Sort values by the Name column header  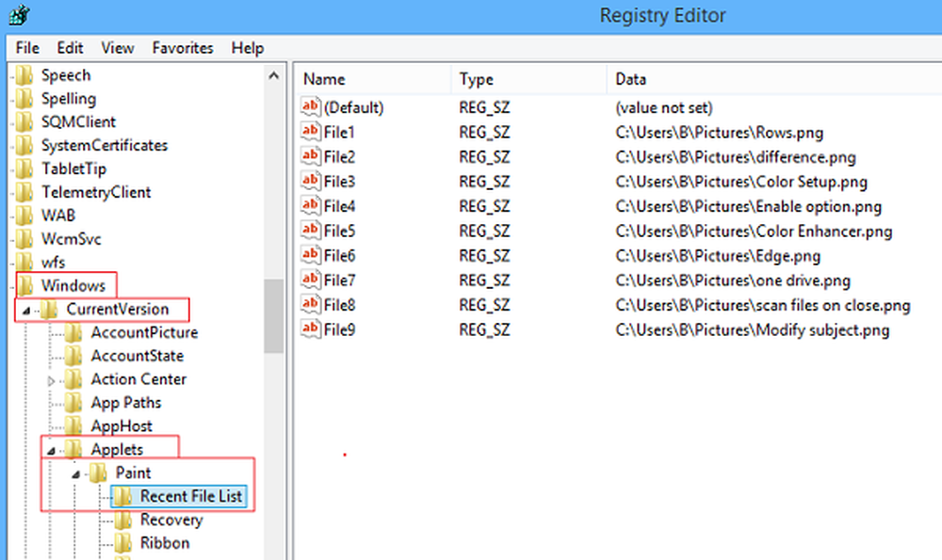tap(372, 79)
